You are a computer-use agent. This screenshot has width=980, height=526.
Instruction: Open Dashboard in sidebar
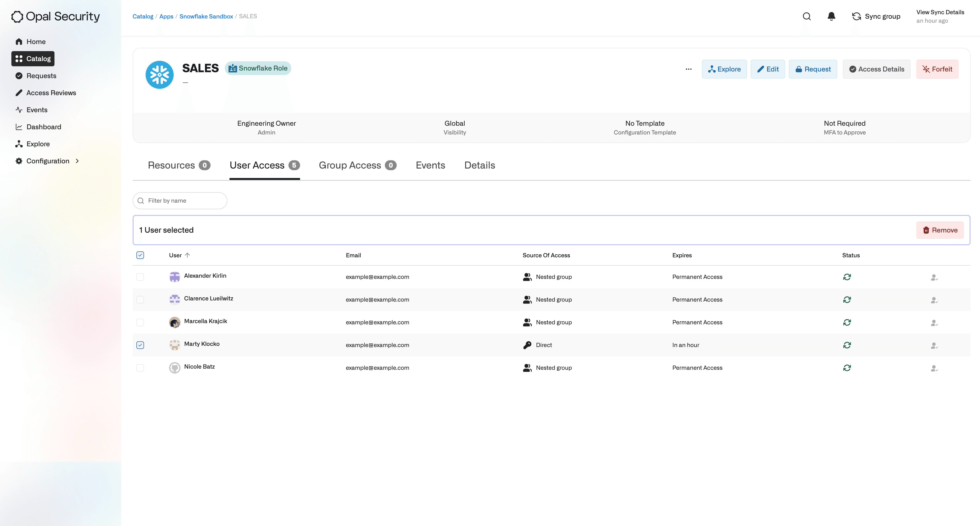tap(38, 127)
